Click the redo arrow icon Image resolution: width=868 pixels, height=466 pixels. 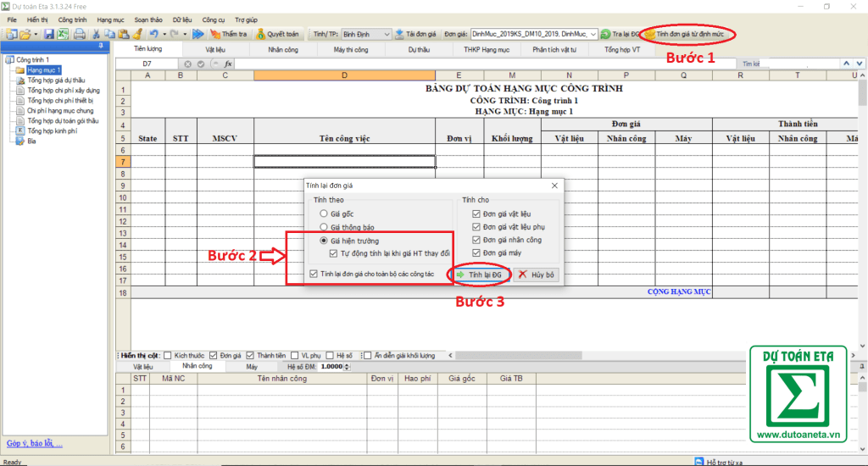point(175,34)
